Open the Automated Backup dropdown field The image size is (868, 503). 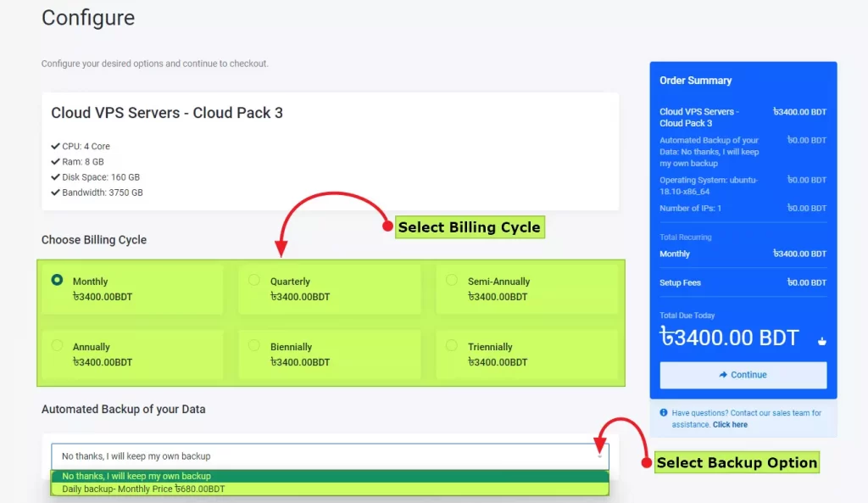click(330, 455)
